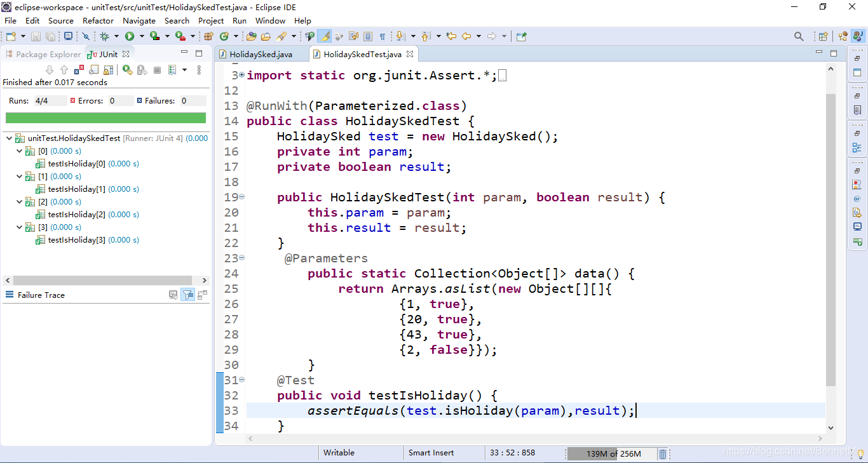Click the editor vertical scrollbar

(x=831, y=239)
